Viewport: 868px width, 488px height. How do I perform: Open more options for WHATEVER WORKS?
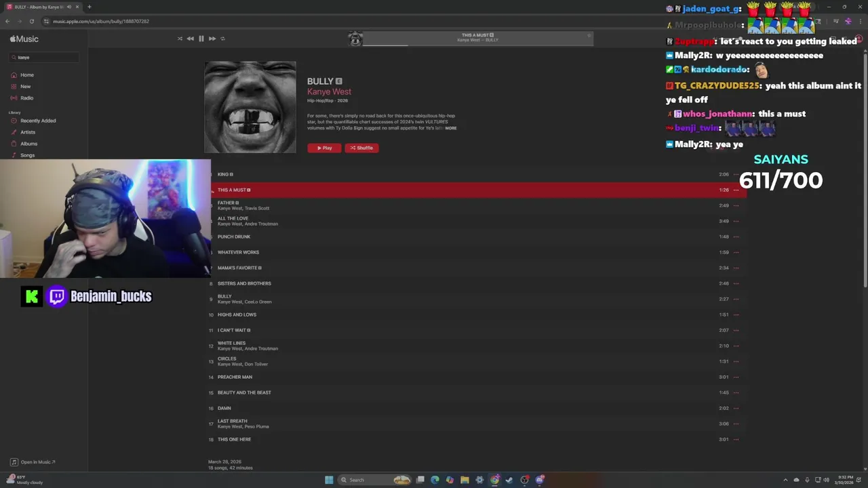(736, 252)
